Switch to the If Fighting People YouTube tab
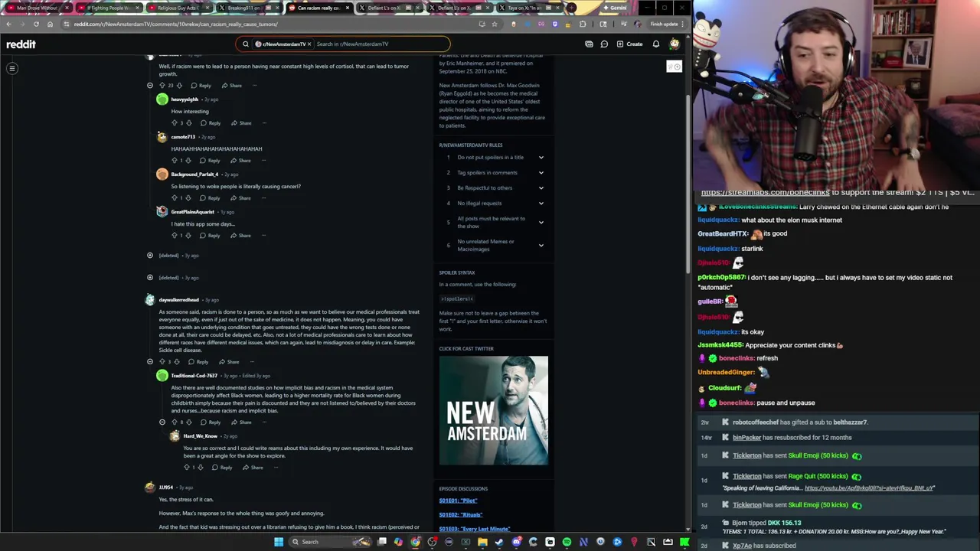Screen dimensions: 980x551 [108, 8]
